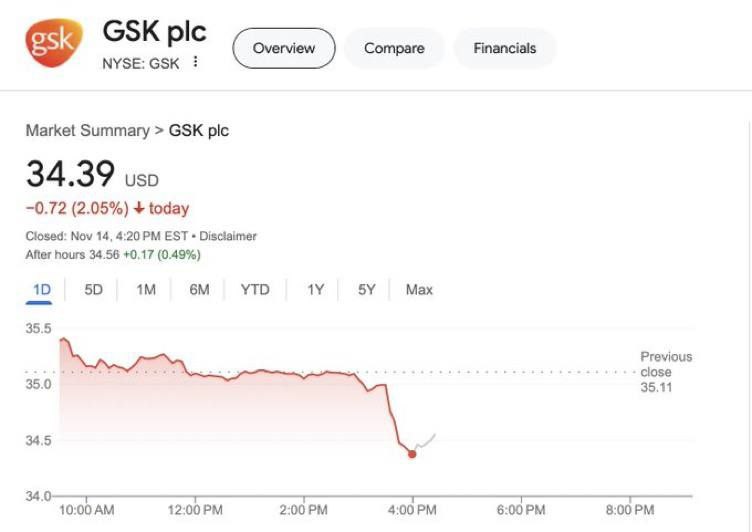The image size is (752, 532).
Task: Click the red down arrow next to today
Action: [138, 208]
